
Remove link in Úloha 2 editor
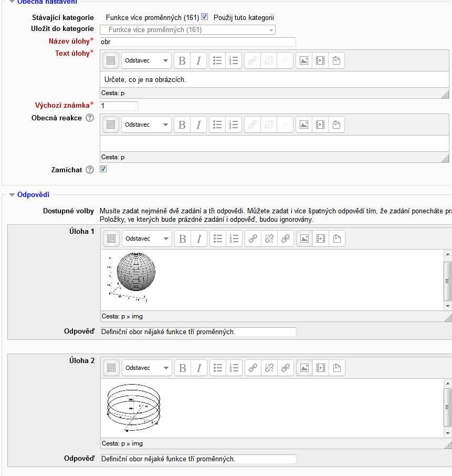click(x=269, y=368)
